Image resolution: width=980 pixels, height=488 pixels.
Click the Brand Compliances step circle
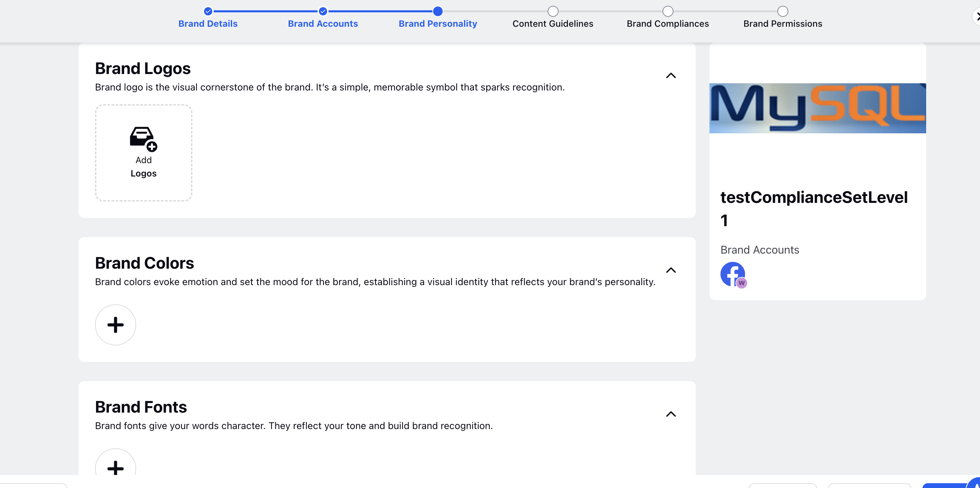click(x=668, y=11)
